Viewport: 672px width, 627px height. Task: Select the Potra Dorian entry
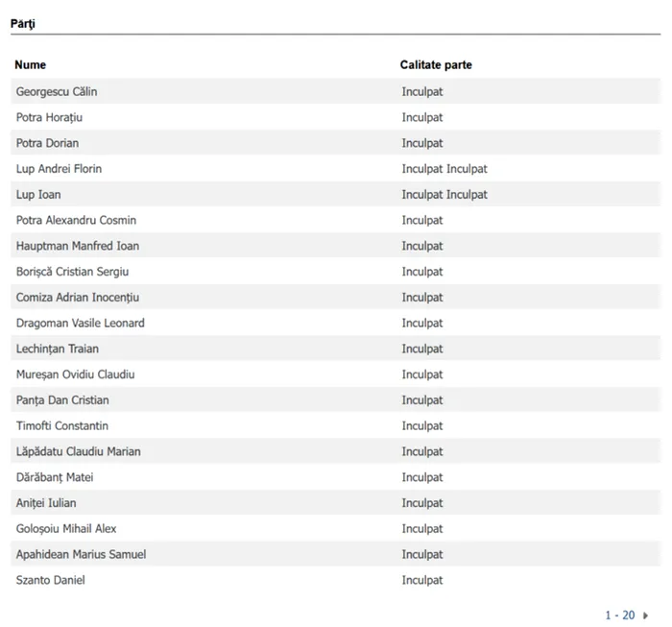click(x=47, y=144)
